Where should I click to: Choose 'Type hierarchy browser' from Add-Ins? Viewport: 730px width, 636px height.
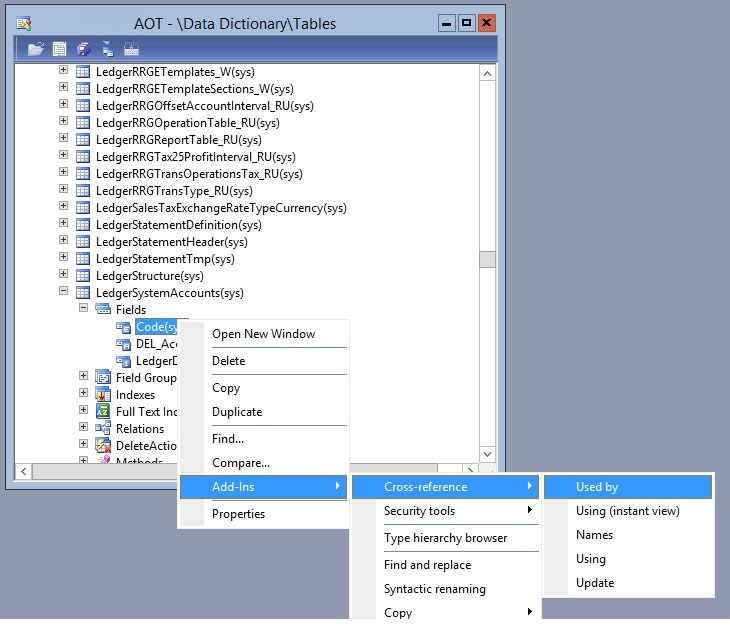pos(445,538)
